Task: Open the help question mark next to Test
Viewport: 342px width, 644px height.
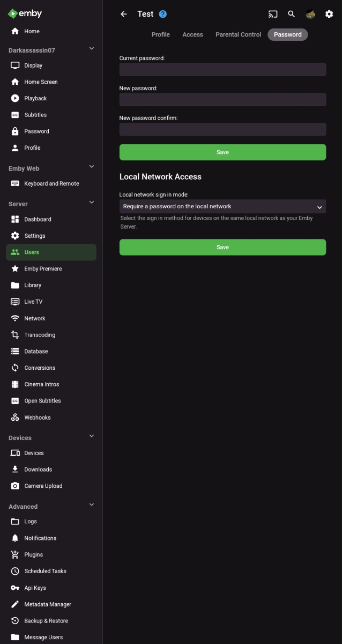Action: 162,14
